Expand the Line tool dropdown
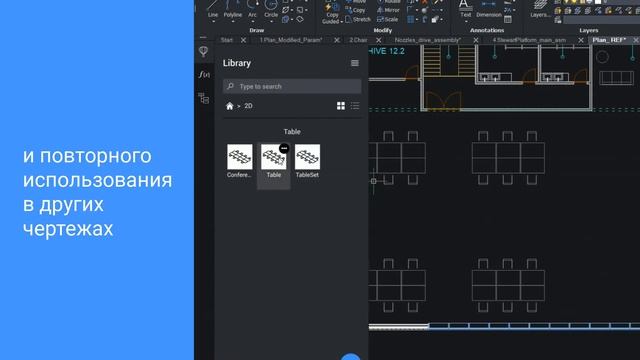 coord(213,22)
